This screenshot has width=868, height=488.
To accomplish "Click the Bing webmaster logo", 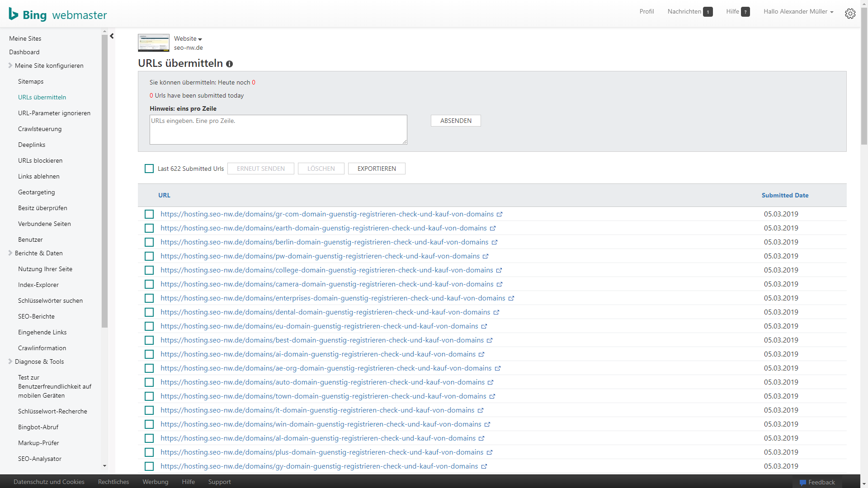I will coord(58,14).
